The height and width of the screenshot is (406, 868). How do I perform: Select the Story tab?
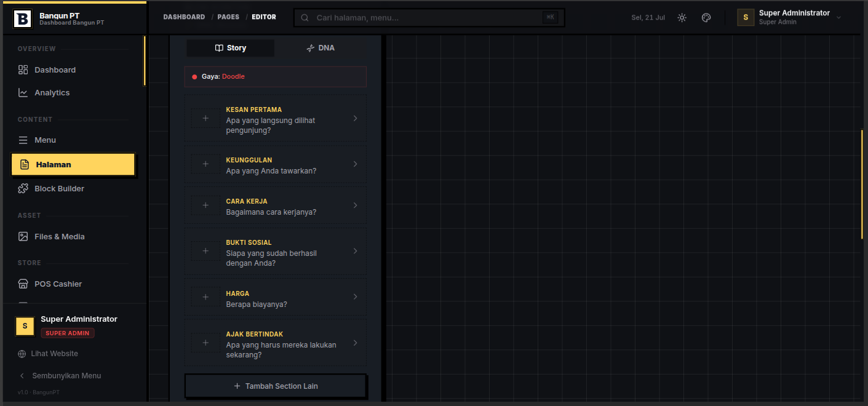coord(231,48)
